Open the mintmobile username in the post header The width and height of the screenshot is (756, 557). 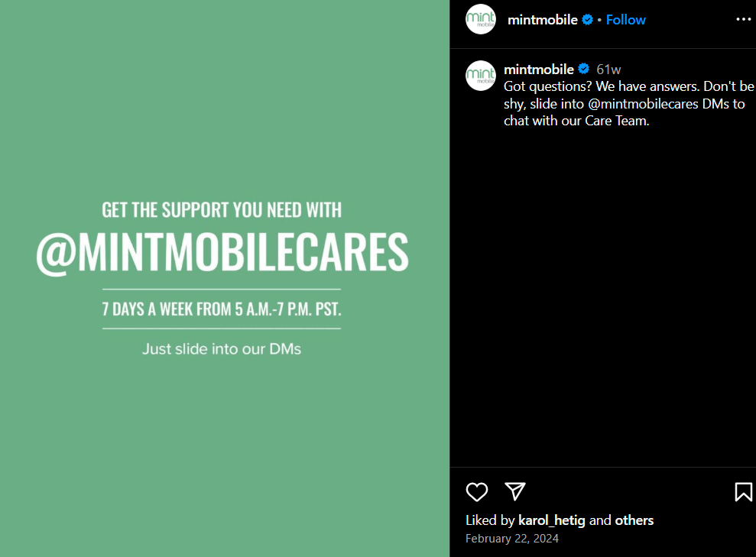click(543, 20)
